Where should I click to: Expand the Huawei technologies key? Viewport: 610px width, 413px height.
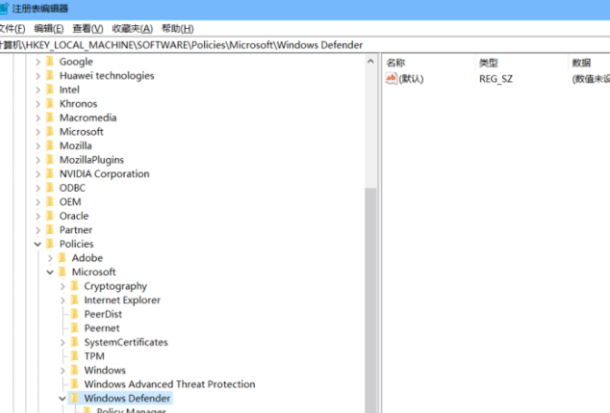[x=37, y=75]
